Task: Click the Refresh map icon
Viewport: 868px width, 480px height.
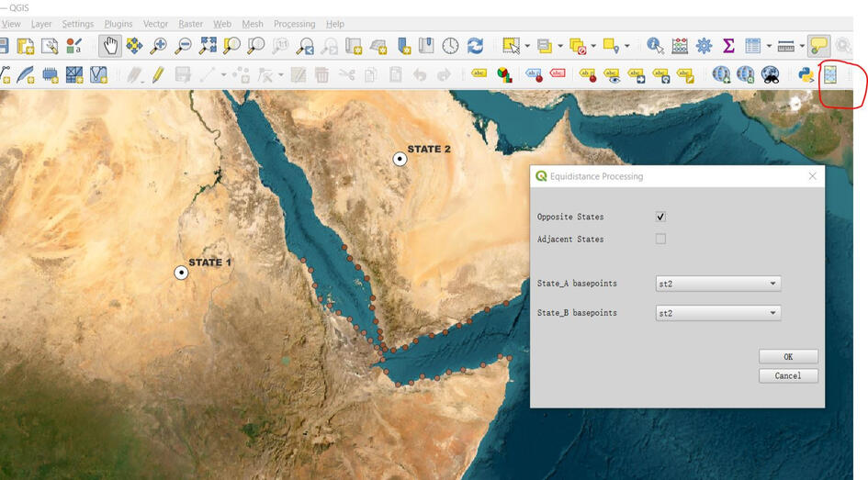Action: tap(475, 46)
